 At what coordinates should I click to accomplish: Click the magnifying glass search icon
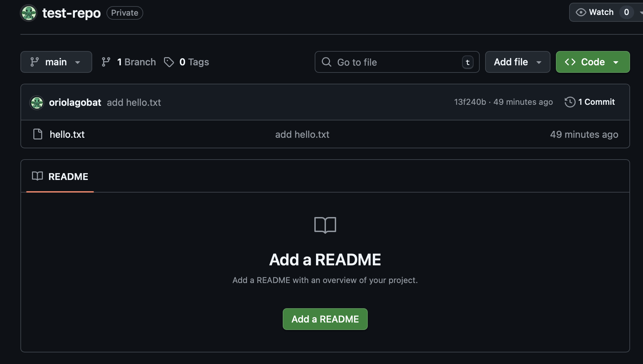pos(327,62)
